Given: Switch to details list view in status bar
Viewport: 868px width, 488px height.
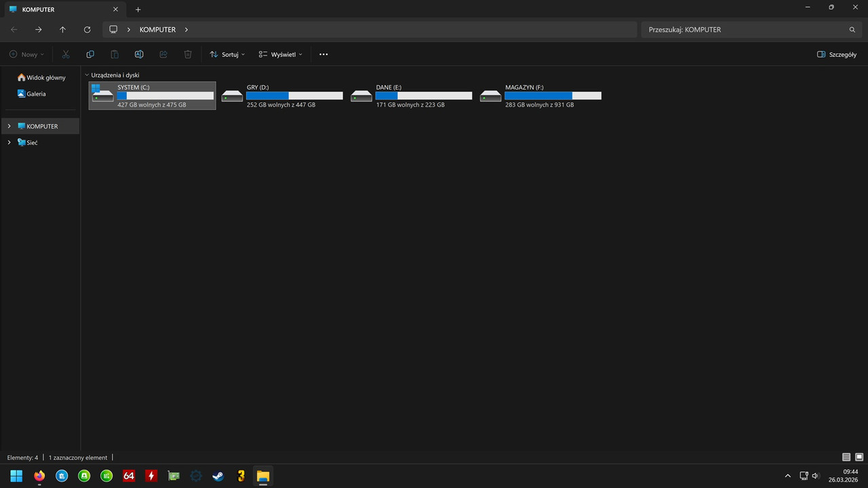Looking at the screenshot, I should pyautogui.click(x=846, y=457).
